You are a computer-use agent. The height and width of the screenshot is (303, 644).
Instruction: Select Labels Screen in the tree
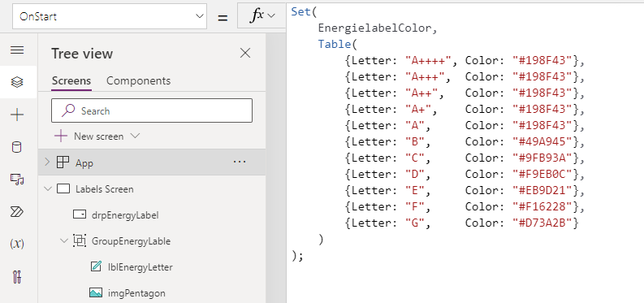pos(104,189)
